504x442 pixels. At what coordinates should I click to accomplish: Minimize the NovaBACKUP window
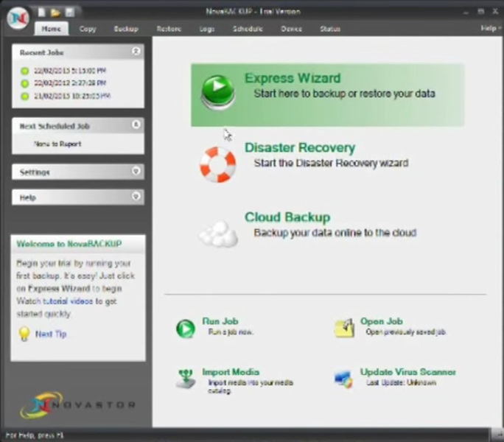[466, 12]
